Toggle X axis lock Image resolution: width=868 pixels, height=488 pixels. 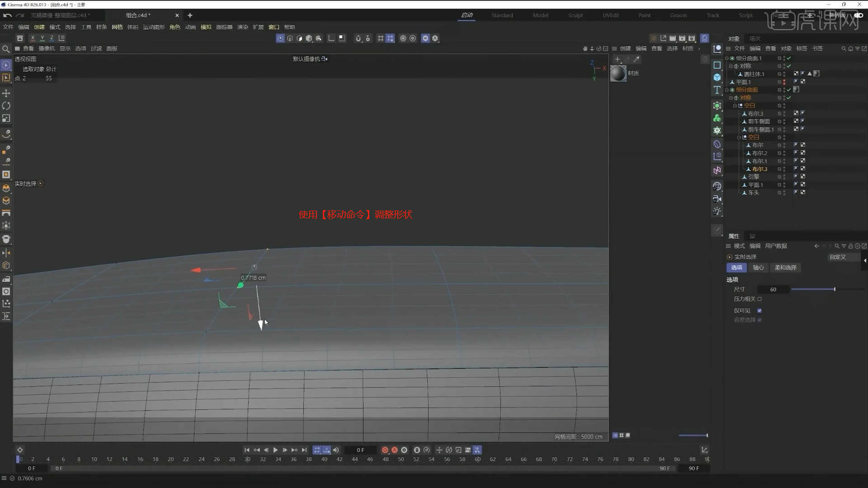tap(33, 38)
